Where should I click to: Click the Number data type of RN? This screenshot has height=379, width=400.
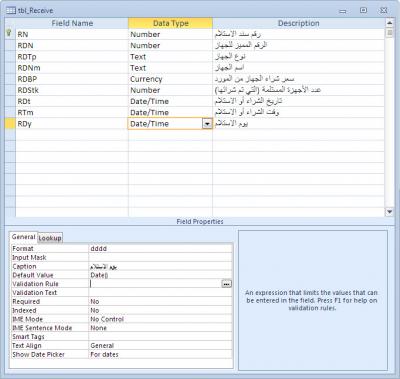pos(170,34)
